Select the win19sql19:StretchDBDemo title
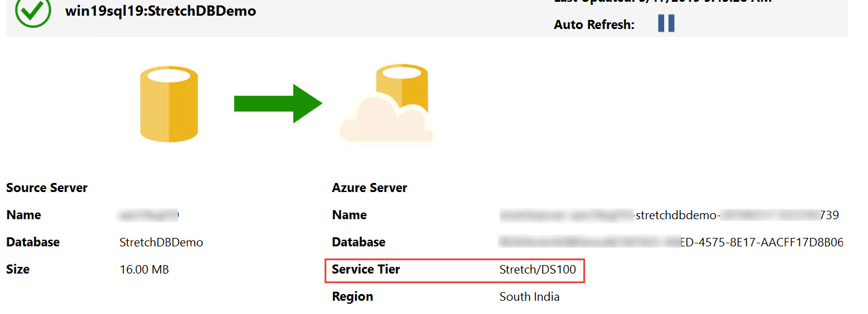 [x=160, y=11]
